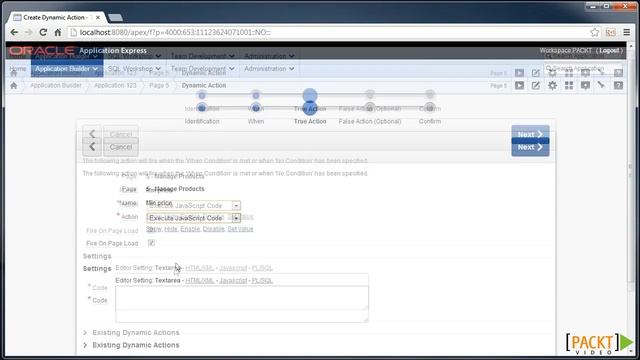Run Page 5 with the play icon
Image resolution: width=640 pixels, height=360 pixels.
coord(519,85)
